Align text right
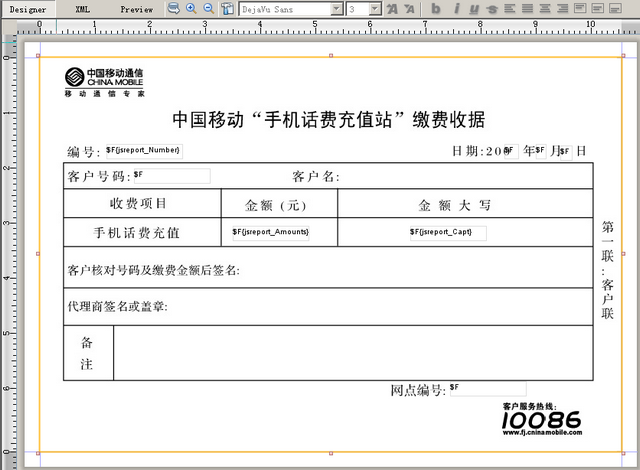 pos(562,8)
